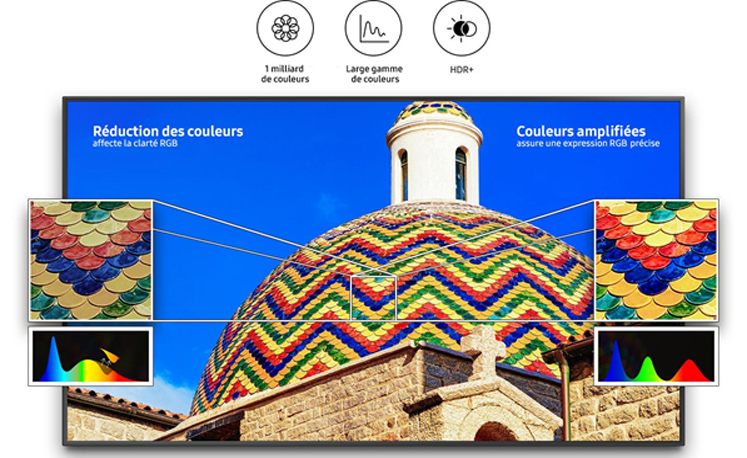Click the HDR+ text label

pyautogui.click(x=462, y=70)
